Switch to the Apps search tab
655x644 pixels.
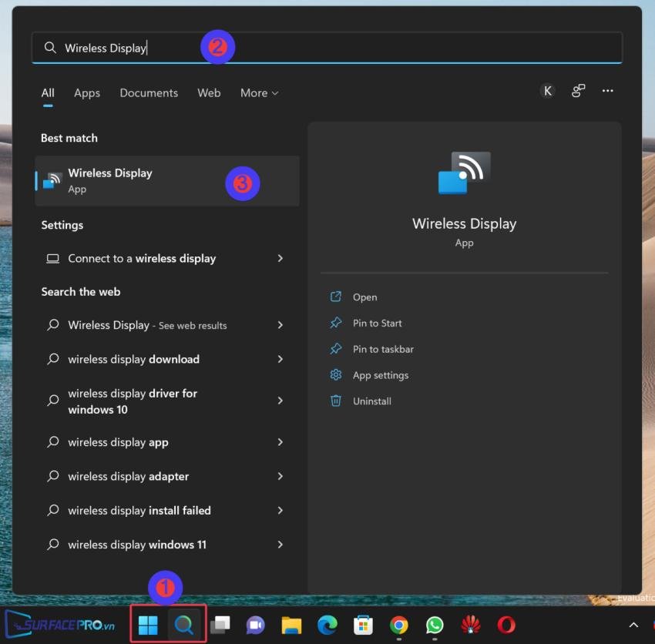pyautogui.click(x=86, y=92)
